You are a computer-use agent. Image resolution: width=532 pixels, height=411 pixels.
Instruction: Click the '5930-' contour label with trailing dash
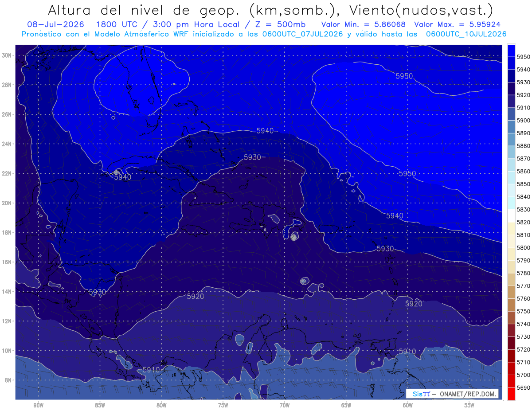click(255, 157)
